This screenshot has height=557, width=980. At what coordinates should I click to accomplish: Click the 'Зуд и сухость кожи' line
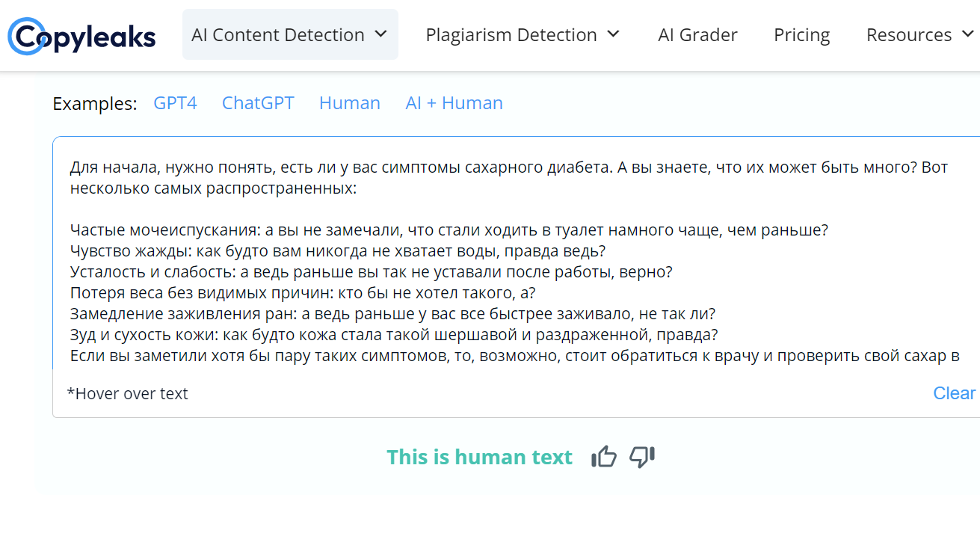(x=394, y=334)
